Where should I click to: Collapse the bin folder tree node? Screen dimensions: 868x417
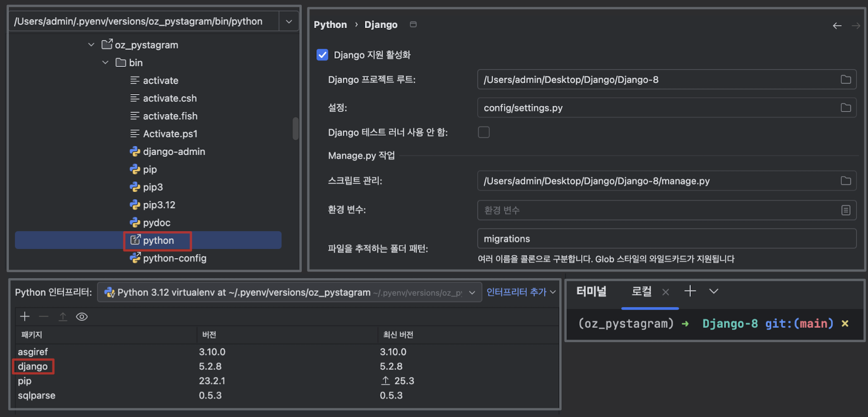click(x=105, y=62)
